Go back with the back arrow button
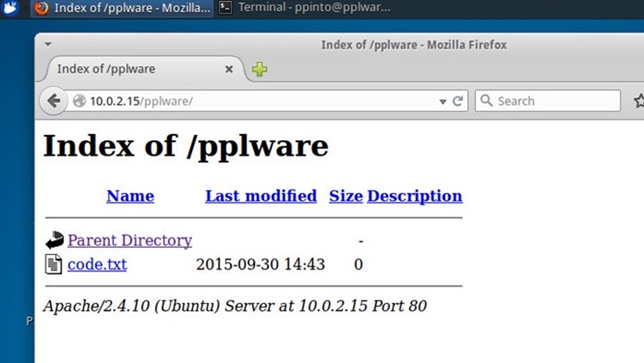644x363 pixels. coord(54,101)
